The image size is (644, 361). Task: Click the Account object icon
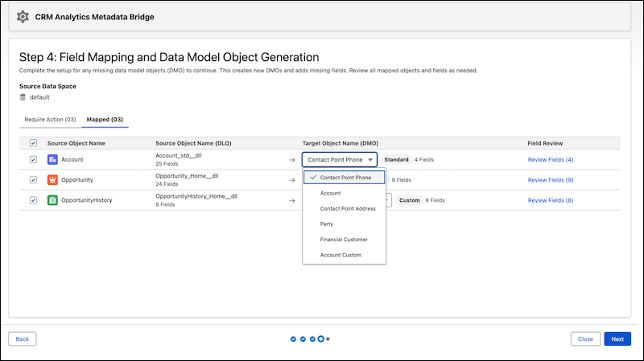(x=52, y=159)
